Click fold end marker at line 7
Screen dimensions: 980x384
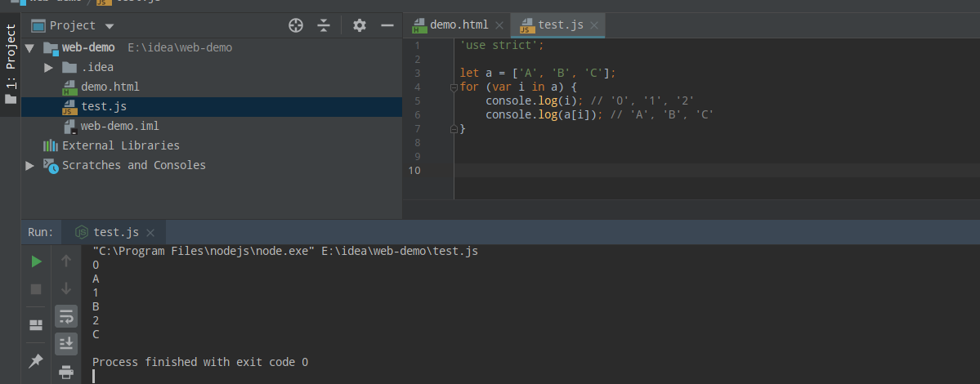click(454, 129)
